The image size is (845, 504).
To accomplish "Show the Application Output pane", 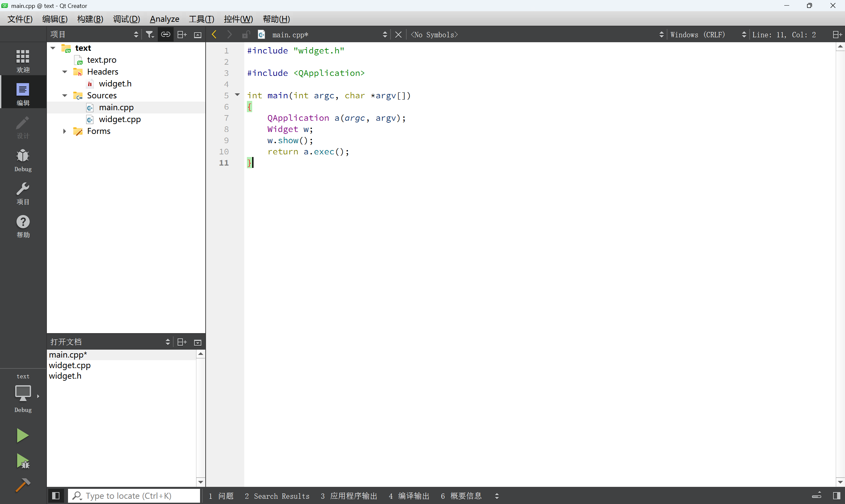I will 349,496.
